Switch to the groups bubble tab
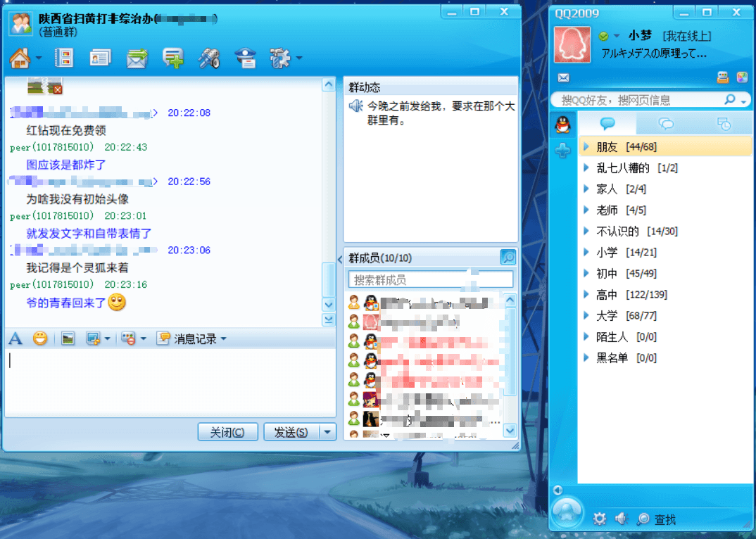The width and height of the screenshot is (756, 539). (666, 124)
